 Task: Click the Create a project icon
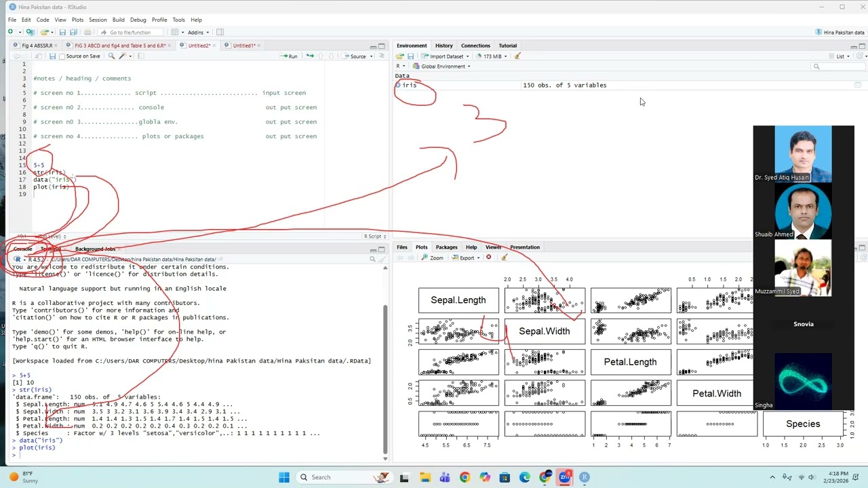30,32
